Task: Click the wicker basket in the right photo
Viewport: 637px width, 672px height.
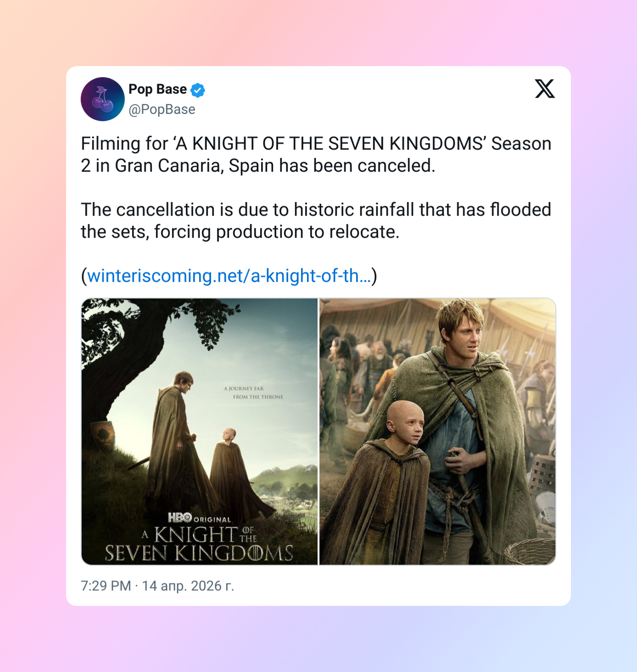Action: [531, 551]
